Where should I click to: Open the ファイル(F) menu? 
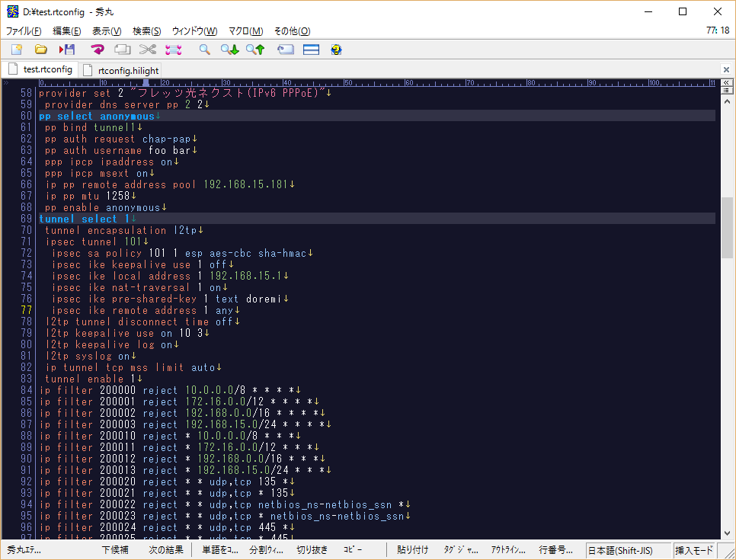24,31
